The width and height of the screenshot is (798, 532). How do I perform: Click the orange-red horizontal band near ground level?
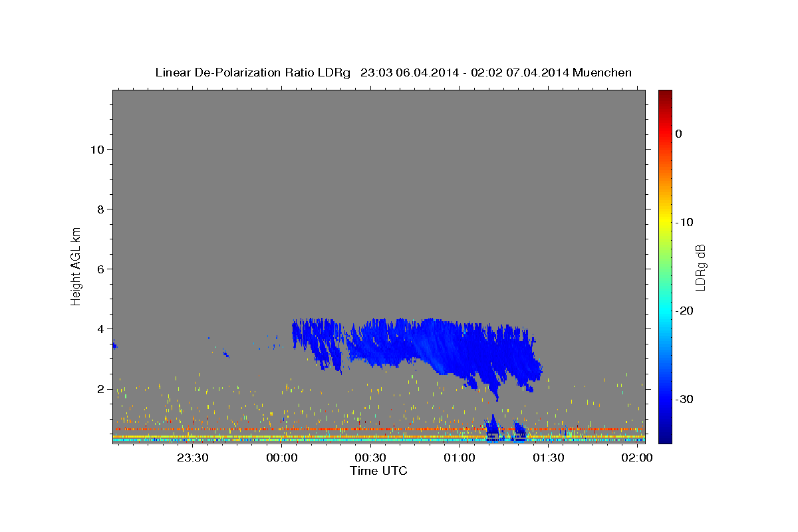pyautogui.click(x=378, y=430)
